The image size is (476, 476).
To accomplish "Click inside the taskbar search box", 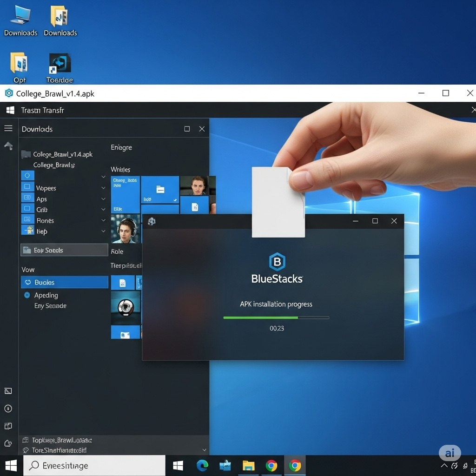I will point(94,465).
